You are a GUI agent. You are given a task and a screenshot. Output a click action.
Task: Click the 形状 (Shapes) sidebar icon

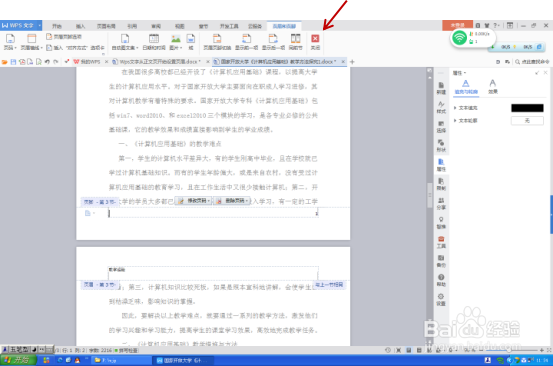pyautogui.click(x=441, y=146)
